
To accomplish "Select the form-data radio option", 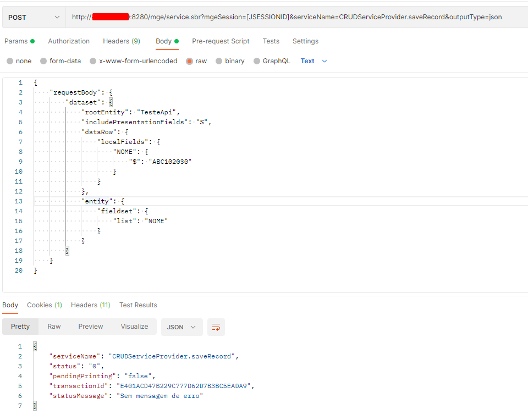I will coord(44,61).
